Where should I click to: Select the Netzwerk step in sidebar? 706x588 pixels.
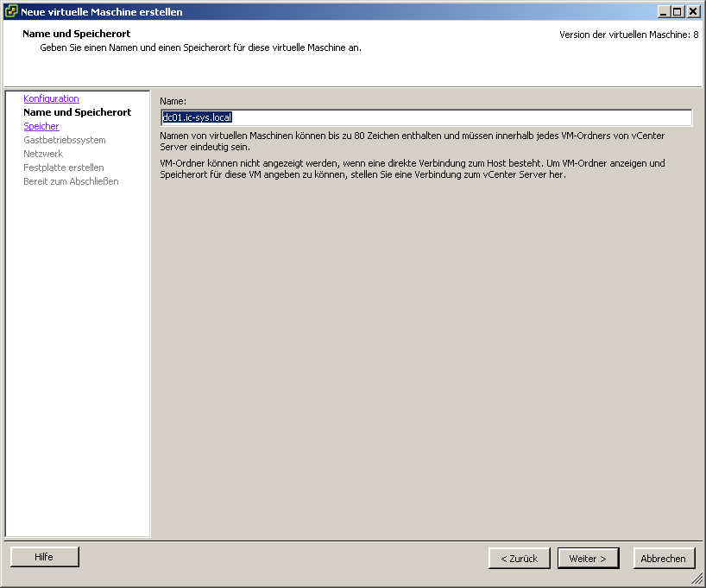[x=43, y=154]
